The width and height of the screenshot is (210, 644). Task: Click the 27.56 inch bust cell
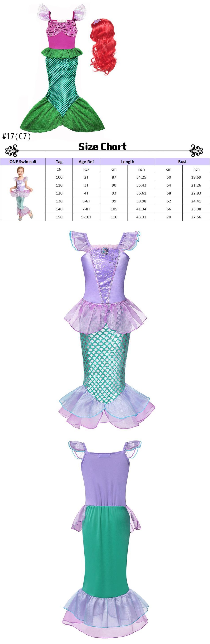click(x=196, y=217)
